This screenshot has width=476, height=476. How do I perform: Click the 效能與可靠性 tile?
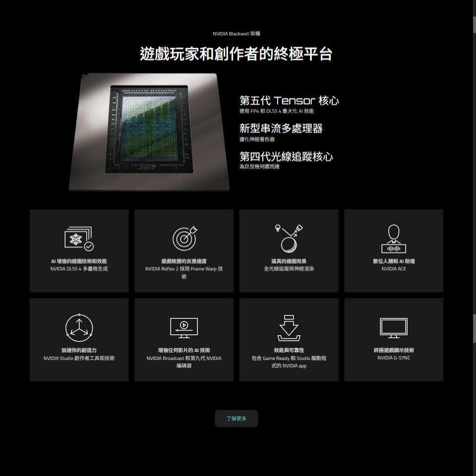(289, 340)
